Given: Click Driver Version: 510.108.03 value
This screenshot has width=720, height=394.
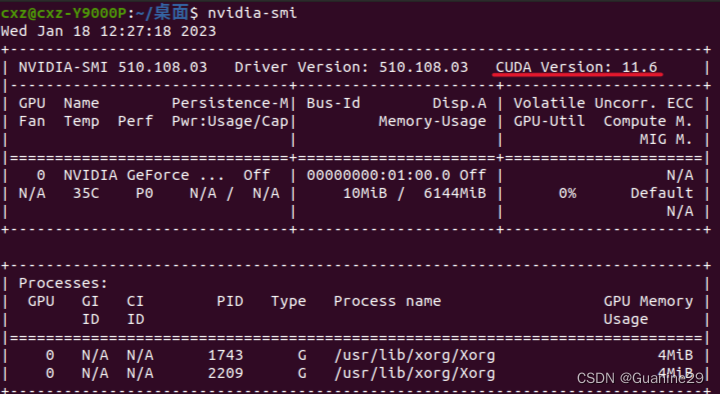Looking at the screenshot, I should (351, 67).
